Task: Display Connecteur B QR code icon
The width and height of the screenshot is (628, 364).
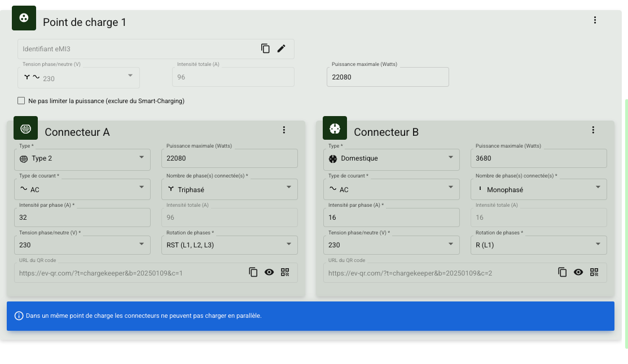Action: (594, 273)
